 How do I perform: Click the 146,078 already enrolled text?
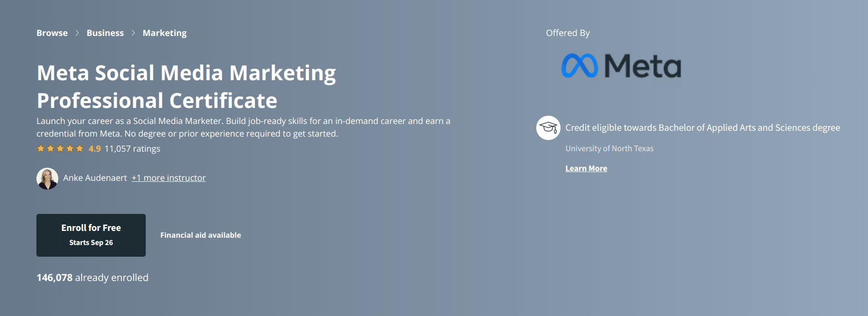92,278
